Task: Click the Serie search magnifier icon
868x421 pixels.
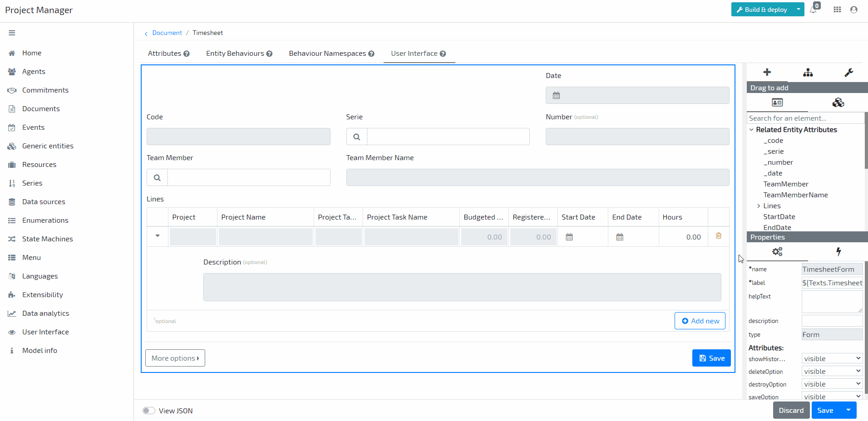Action: tap(357, 137)
